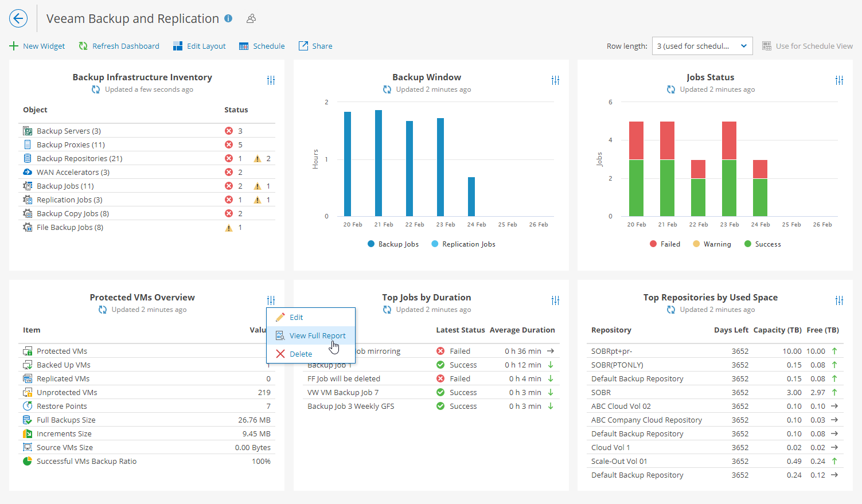Toggle Backup Jobs legend in Backup Window
The image size is (862, 504).
tap(393, 244)
